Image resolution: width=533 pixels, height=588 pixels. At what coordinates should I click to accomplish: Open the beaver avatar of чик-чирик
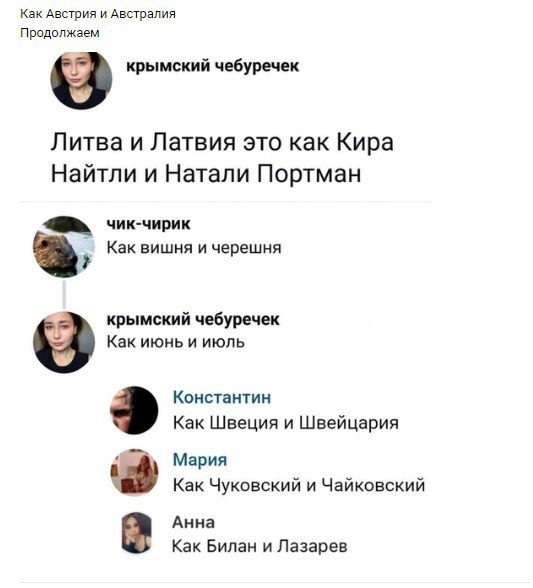(x=64, y=246)
